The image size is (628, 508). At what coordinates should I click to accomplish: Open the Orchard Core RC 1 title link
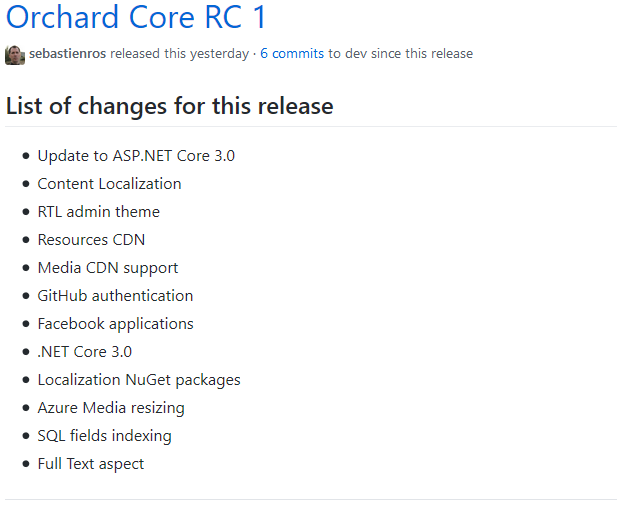[x=136, y=17]
